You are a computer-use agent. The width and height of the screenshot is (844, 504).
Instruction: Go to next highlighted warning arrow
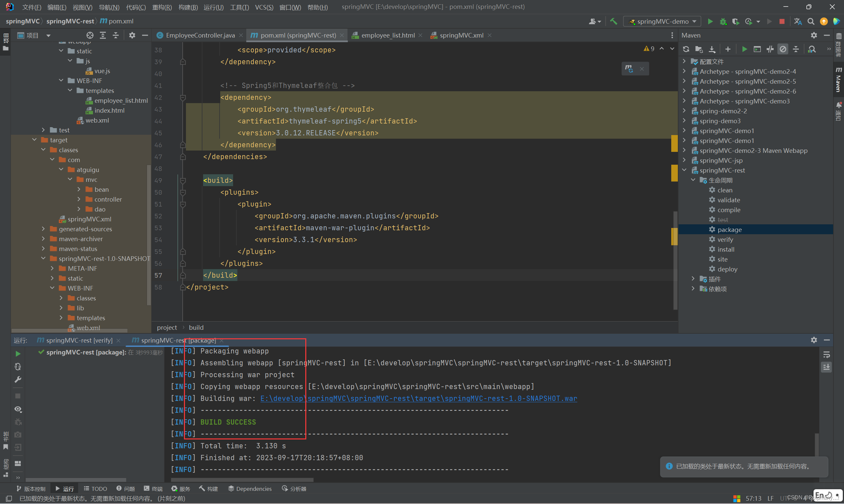pos(672,49)
